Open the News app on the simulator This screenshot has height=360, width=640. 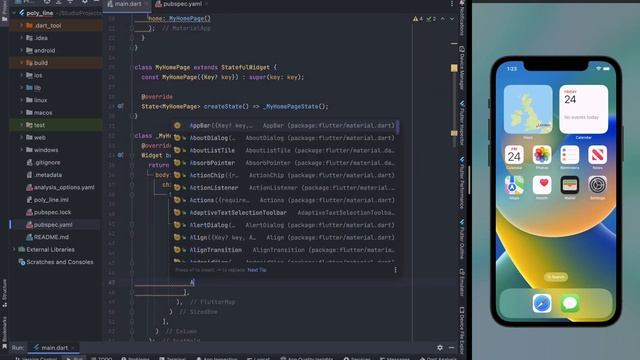point(597,155)
